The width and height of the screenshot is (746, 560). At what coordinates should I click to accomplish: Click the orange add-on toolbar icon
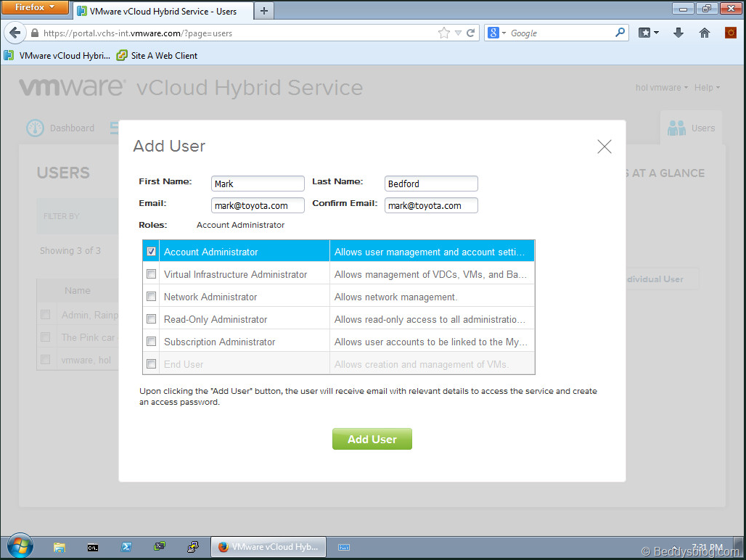tap(730, 33)
